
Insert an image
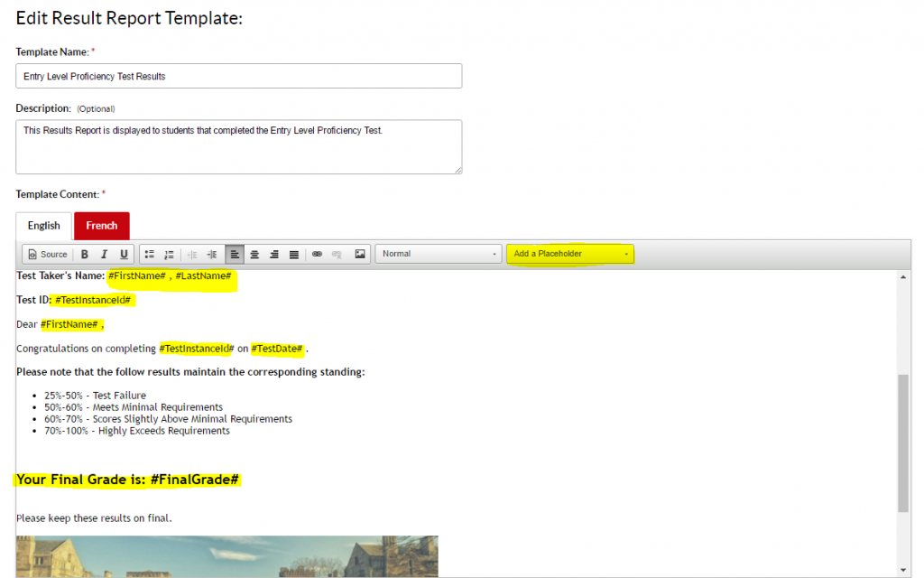(x=360, y=254)
